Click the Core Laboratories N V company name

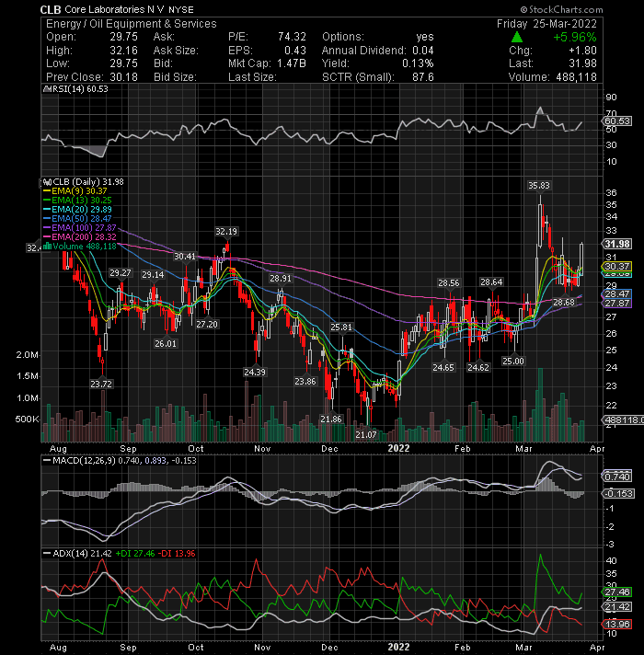[115, 9]
